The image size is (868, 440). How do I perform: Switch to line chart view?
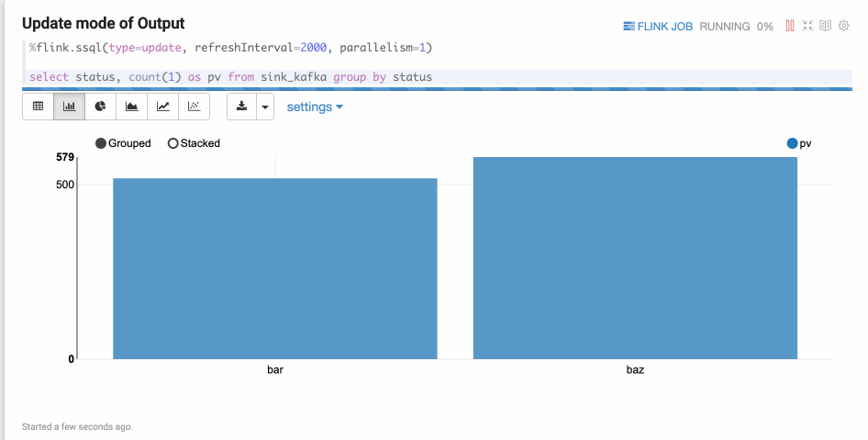coord(163,107)
